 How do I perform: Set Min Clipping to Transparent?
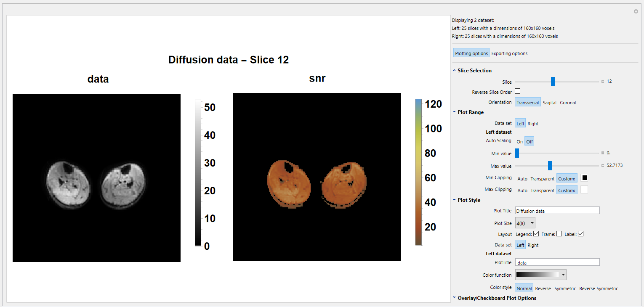(542, 178)
